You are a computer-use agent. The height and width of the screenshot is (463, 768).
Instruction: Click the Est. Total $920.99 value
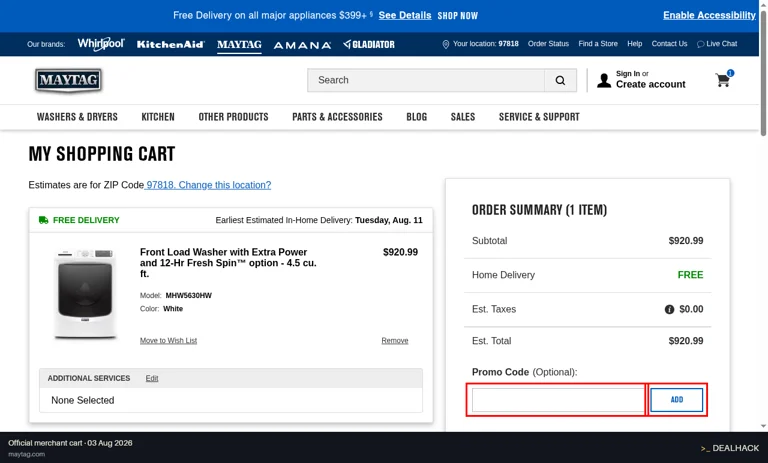[x=686, y=341]
